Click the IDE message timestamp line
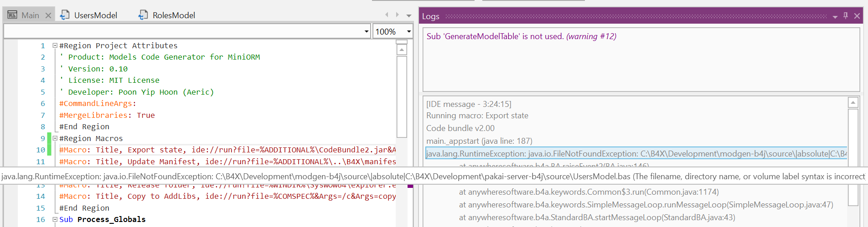 pos(469,104)
